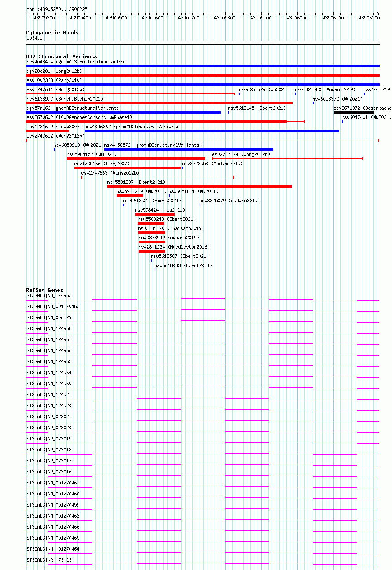The image size is (392, 570).
Task: Select the red bar under nsv5984152
Action: (x=136, y=159)
